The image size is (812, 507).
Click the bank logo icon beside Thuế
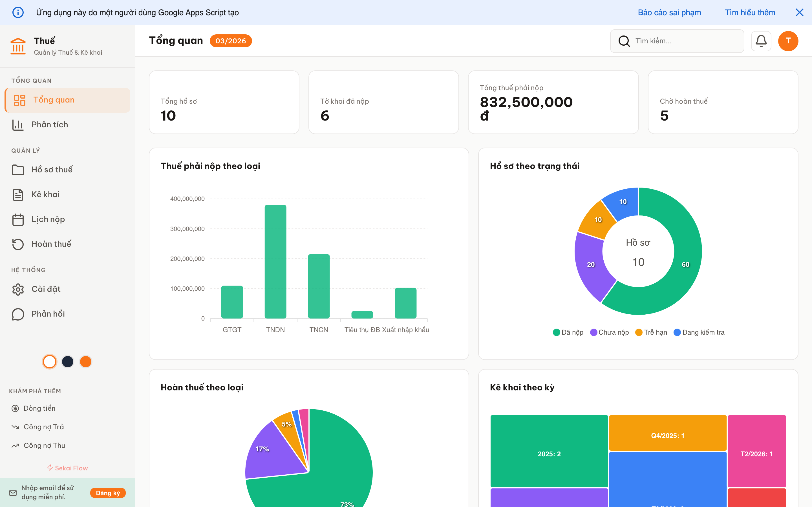pyautogui.click(x=18, y=46)
